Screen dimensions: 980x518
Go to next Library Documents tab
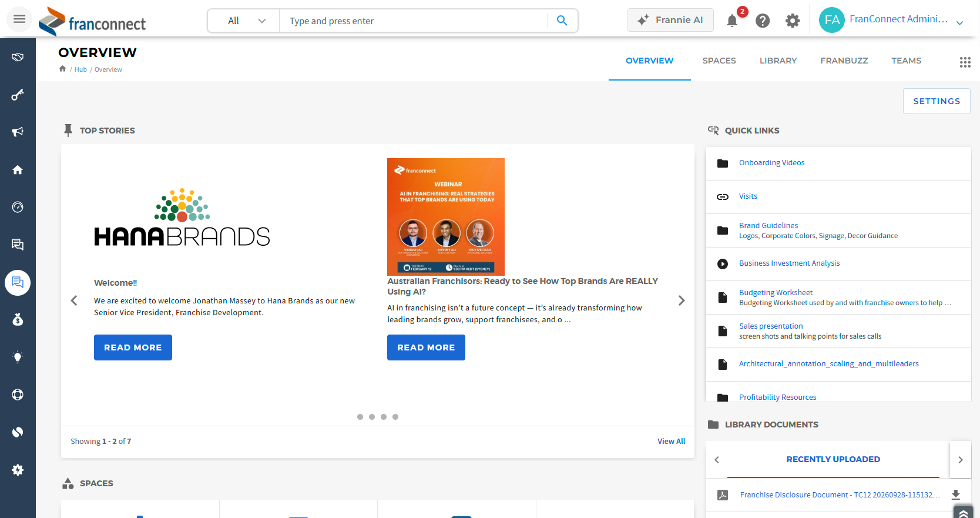(961, 460)
